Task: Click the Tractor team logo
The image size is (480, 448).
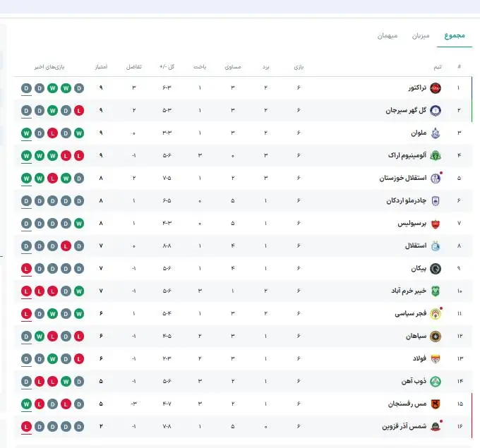Action: coord(436,88)
